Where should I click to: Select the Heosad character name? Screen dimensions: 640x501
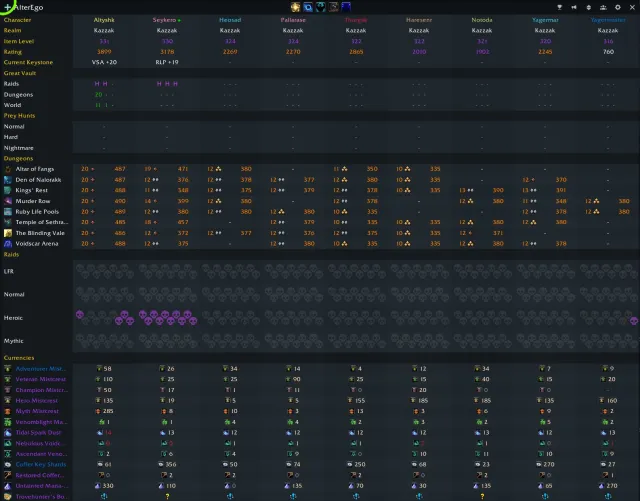point(230,20)
